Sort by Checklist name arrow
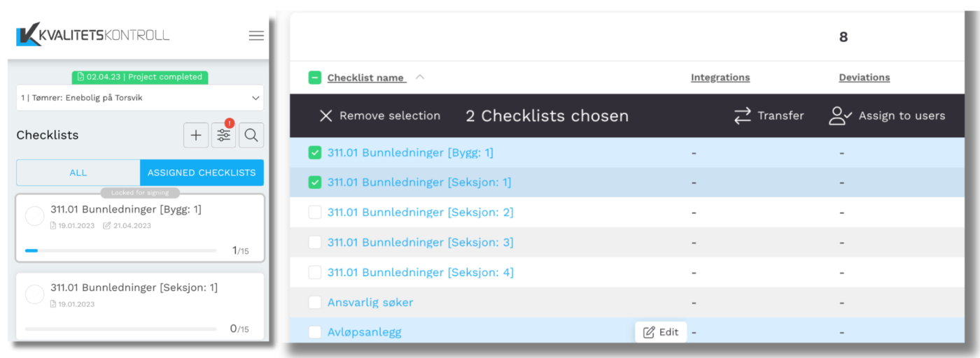 pos(420,78)
